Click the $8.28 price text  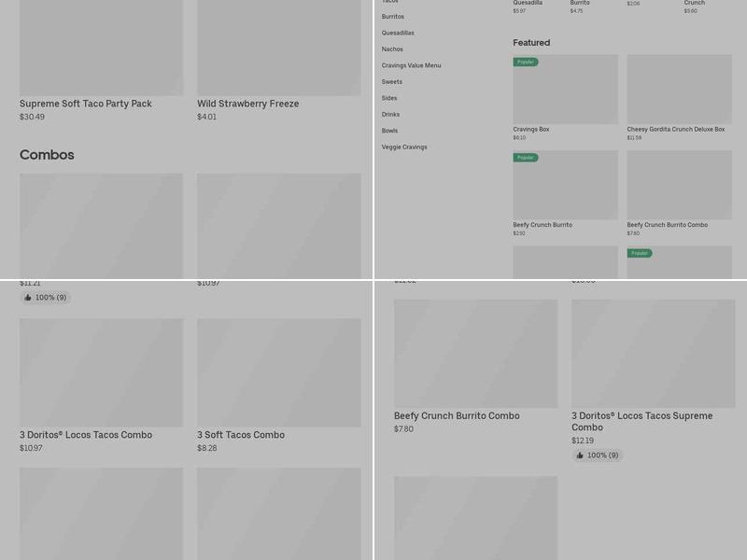pos(207,448)
